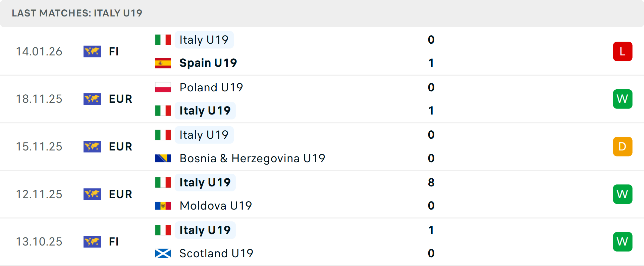Click the green W result indicator on 12.11.25
This screenshot has height=266, width=644.
click(x=623, y=194)
